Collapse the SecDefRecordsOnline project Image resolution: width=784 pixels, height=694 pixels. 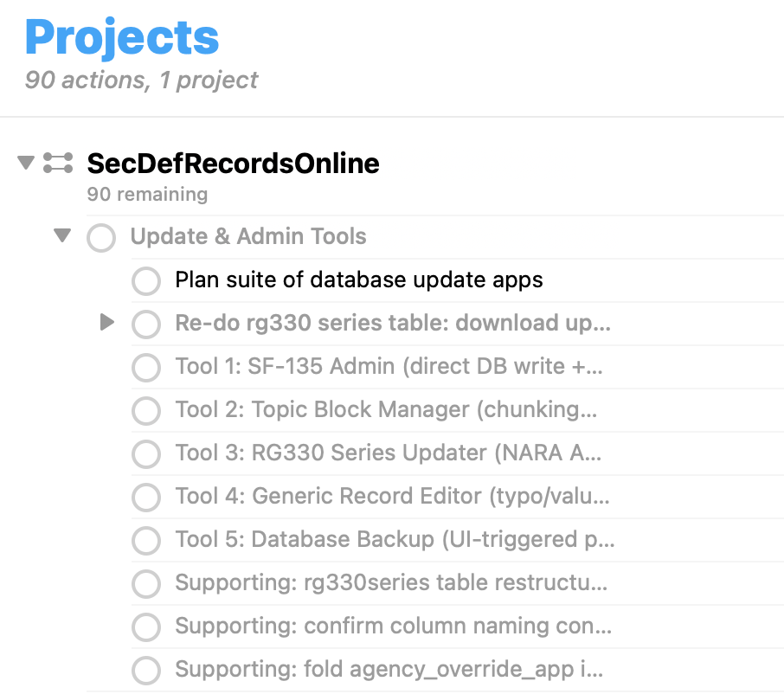click(26, 162)
